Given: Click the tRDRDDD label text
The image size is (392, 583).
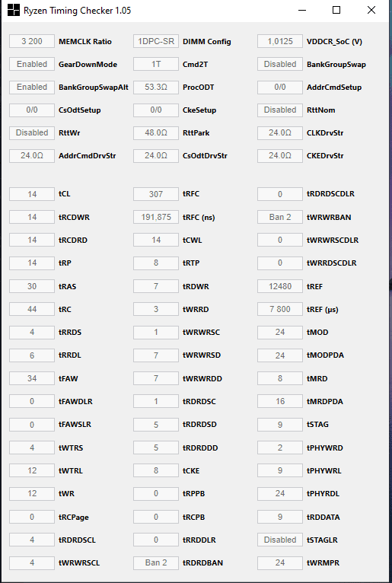Looking at the screenshot, I should pyautogui.click(x=200, y=448).
